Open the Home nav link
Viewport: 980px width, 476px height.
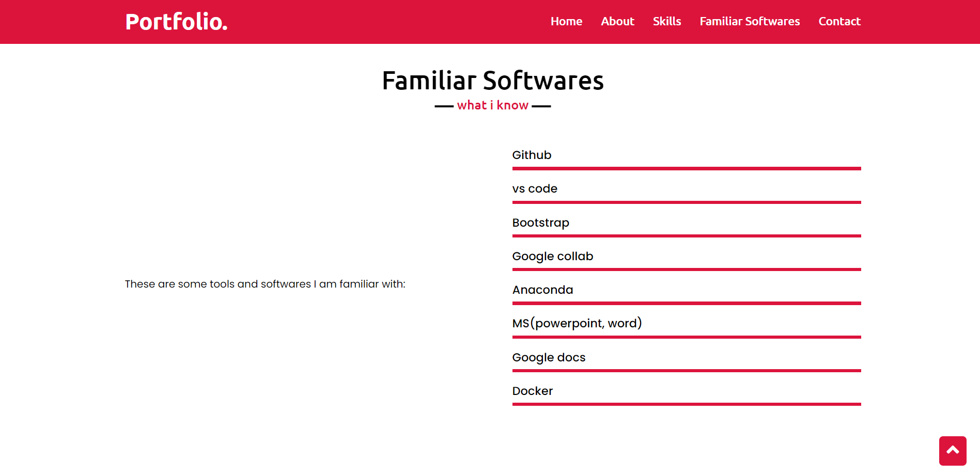coord(566,21)
